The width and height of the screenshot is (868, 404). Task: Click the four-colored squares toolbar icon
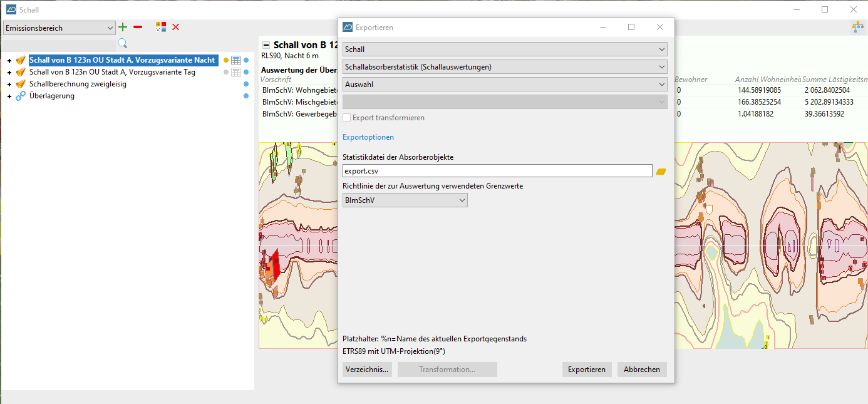coord(161,27)
